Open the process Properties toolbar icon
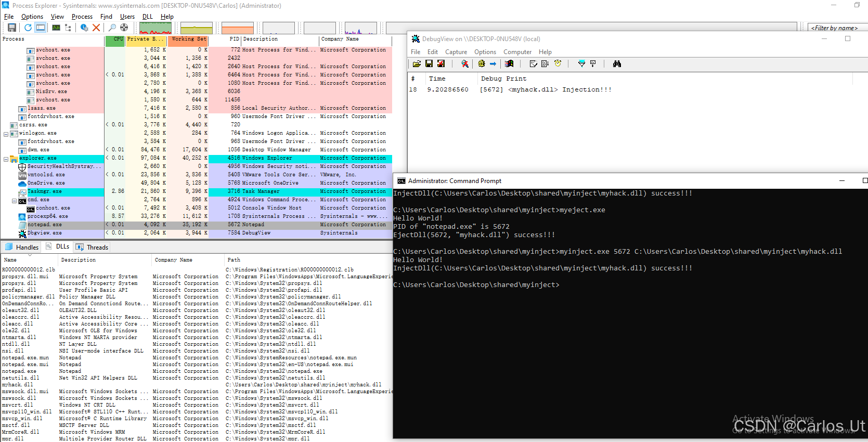The height and width of the screenshot is (442, 868). [84, 28]
